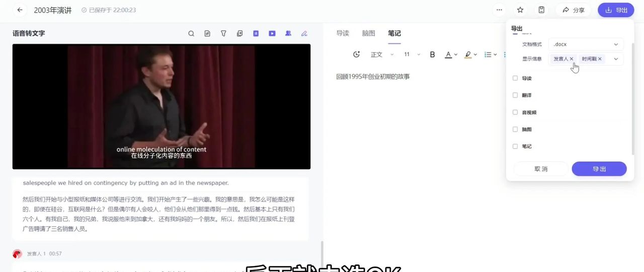Click the AI refresh icon in notes toolbar

tap(357, 54)
